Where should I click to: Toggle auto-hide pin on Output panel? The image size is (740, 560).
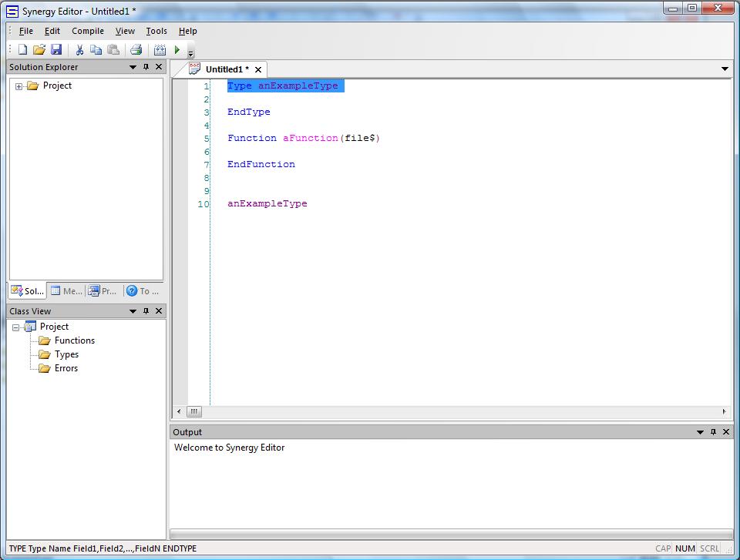click(x=714, y=431)
